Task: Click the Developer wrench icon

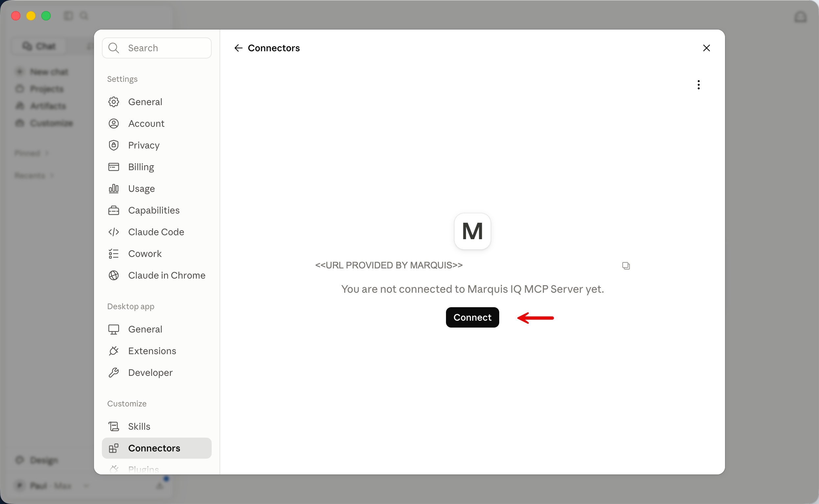Action: coord(114,373)
